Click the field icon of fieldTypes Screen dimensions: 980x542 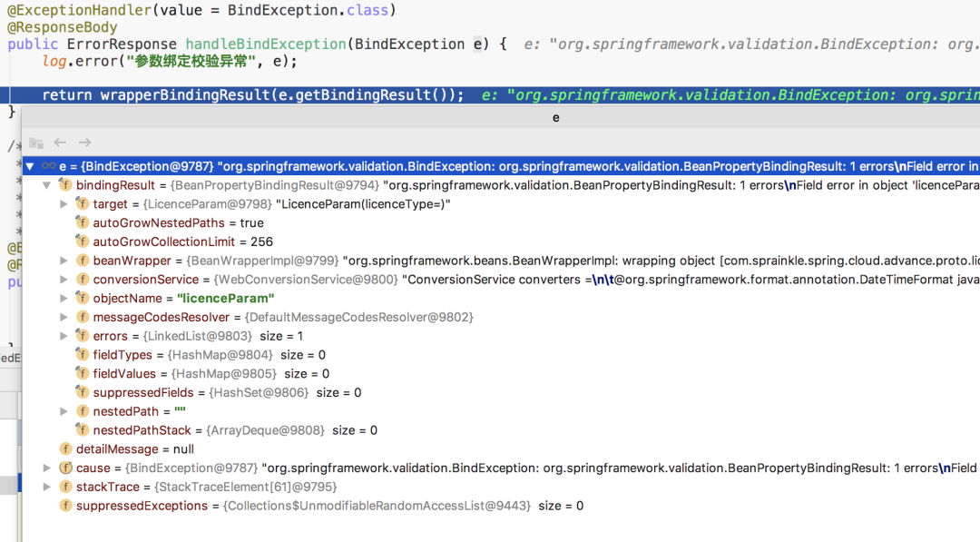(82, 354)
